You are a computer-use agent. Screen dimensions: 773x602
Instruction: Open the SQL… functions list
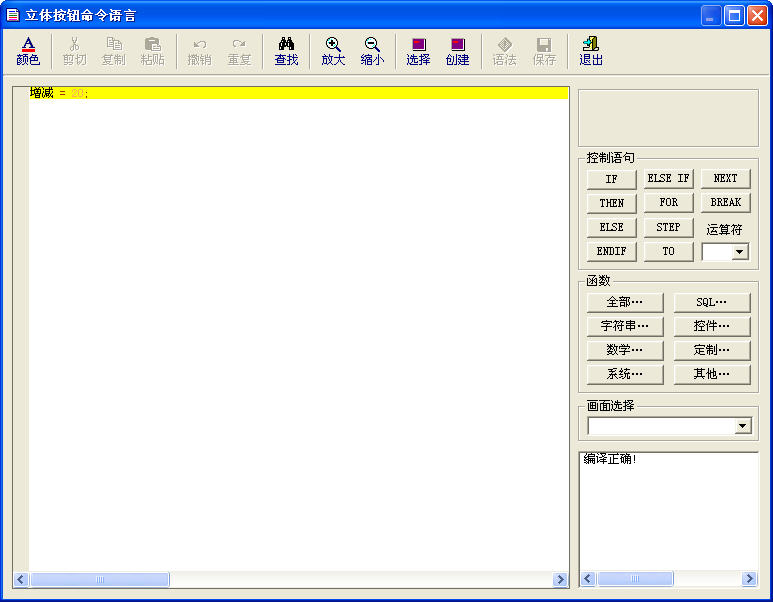(712, 302)
